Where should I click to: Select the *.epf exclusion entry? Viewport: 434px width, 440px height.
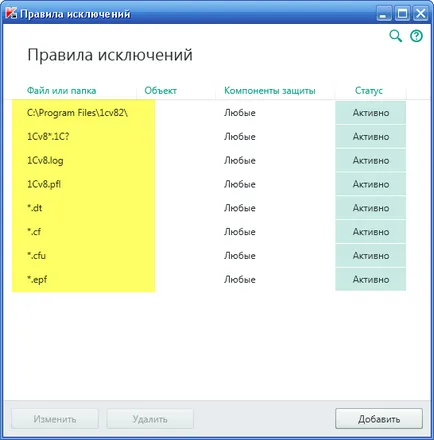click(210, 279)
